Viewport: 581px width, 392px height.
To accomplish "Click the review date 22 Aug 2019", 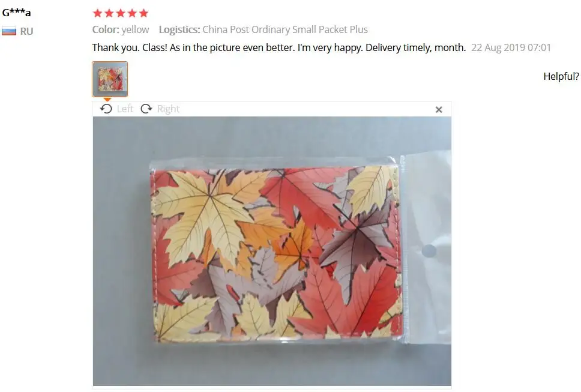I will click(x=511, y=47).
